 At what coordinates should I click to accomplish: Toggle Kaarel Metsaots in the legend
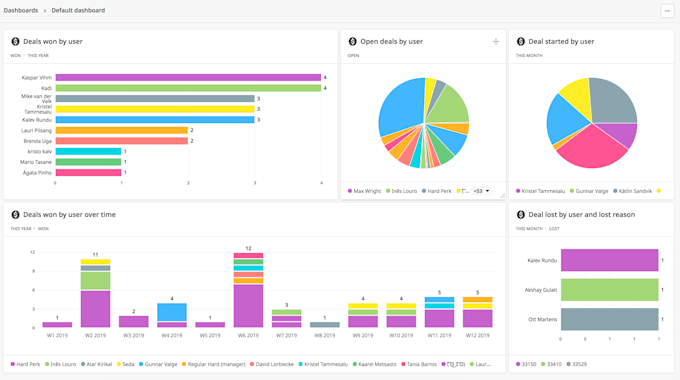(x=375, y=364)
